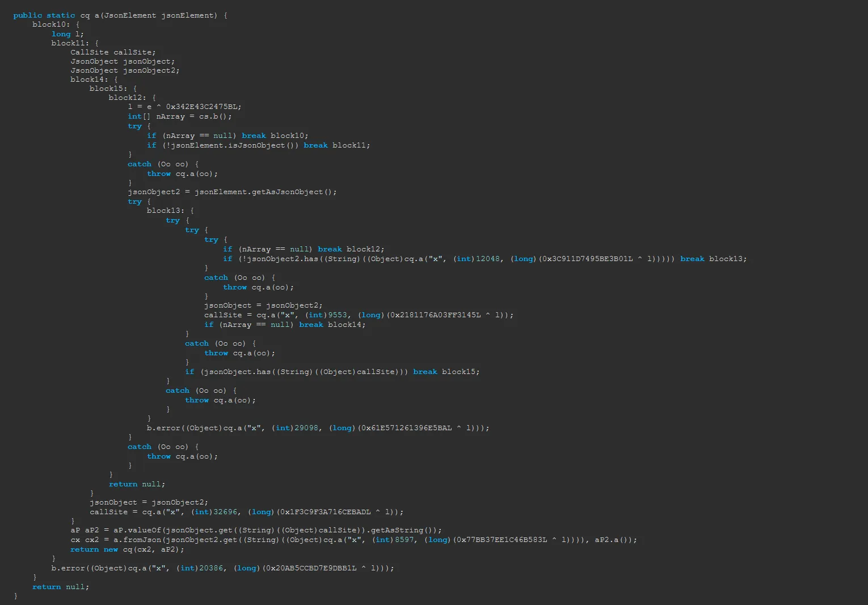
Task: Click the integer literal 9553
Action: click(338, 315)
